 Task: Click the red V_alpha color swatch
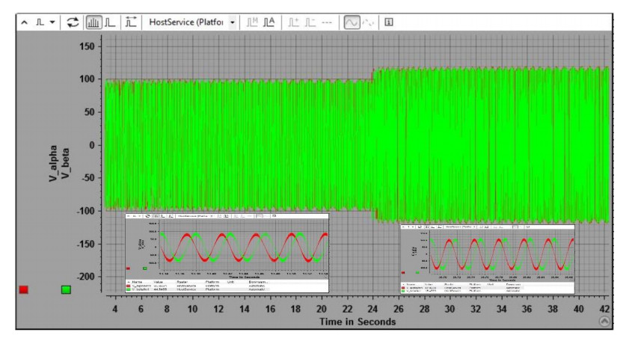tap(23, 289)
